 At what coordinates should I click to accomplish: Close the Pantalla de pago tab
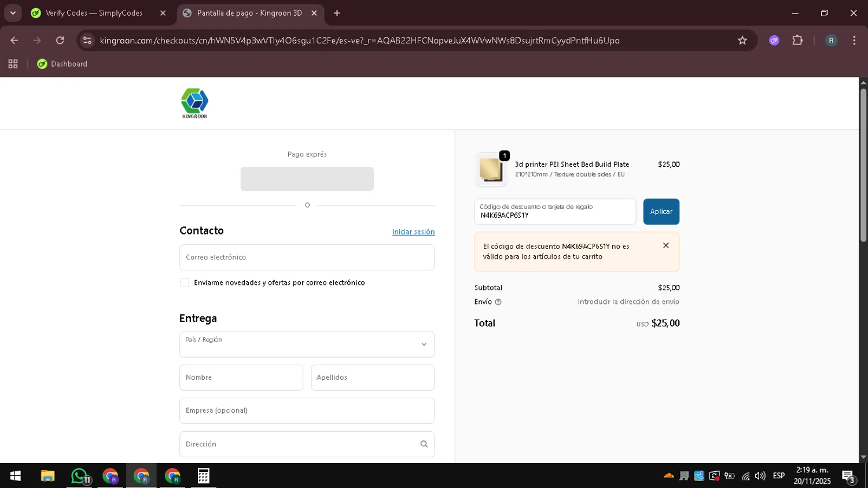click(314, 13)
